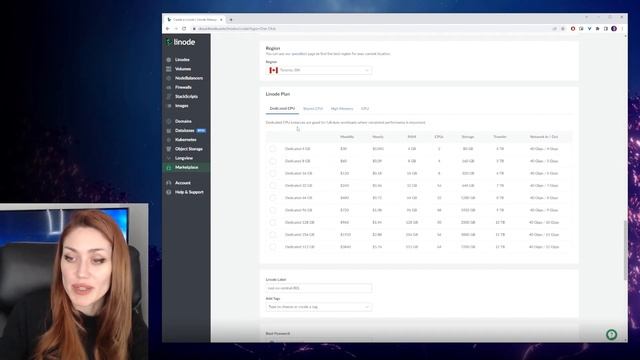Open Account in the sidebar
Screen dimensions: 640x360
tap(182, 183)
